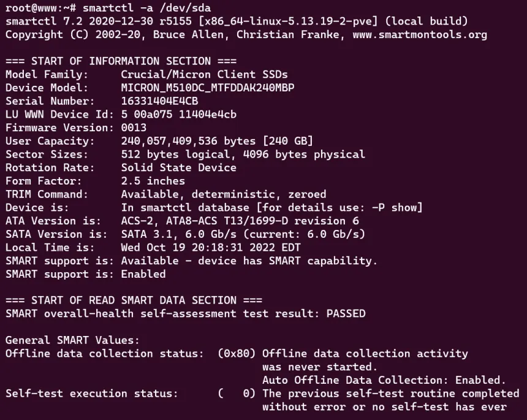527x420 pixels.
Task: Click the smartctl -a /dev/sda command text
Action: click(147, 8)
